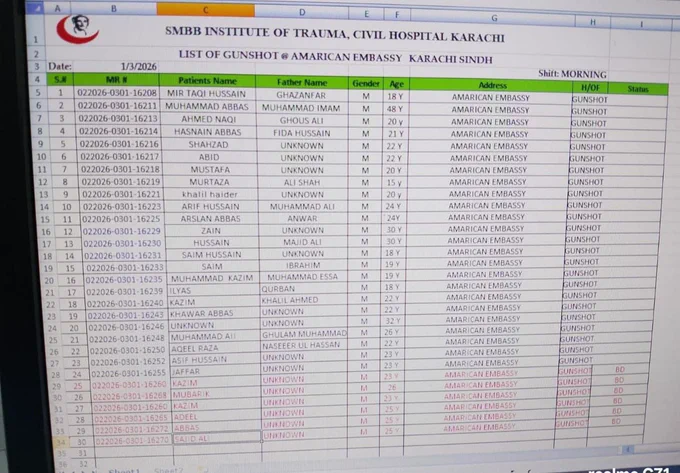The height and width of the screenshot is (473, 680).
Task: Select column G header
Action: [494, 18]
